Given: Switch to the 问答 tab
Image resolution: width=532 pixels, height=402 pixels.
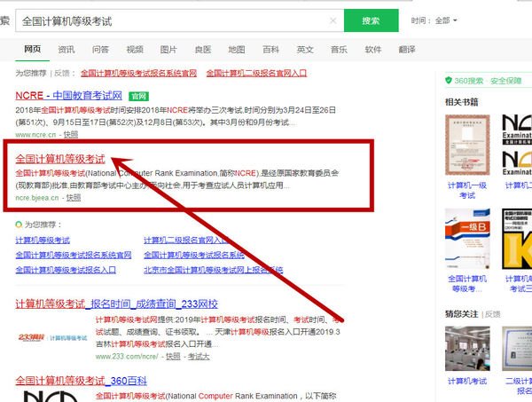Looking at the screenshot, I should tap(100, 50).
